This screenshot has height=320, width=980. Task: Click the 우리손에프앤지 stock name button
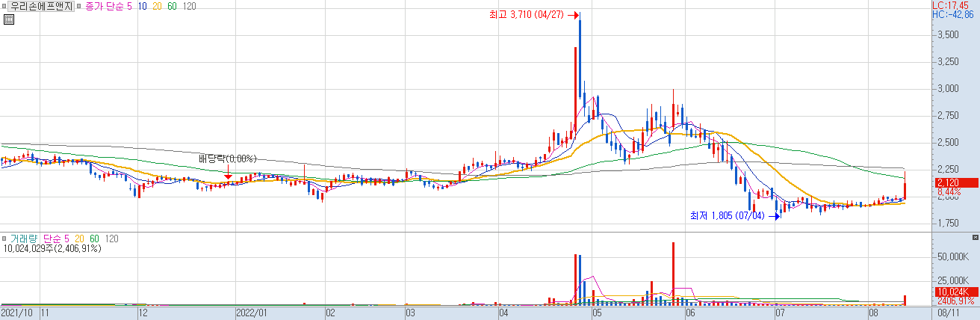coord(42,6)
